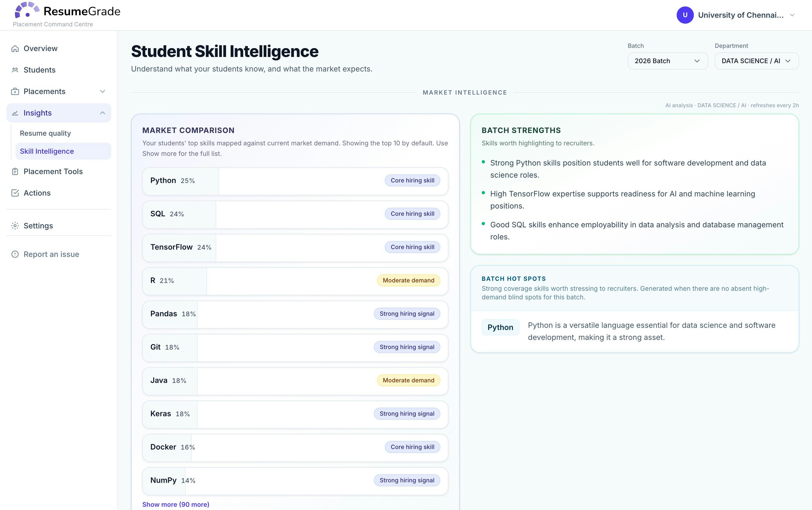
Task: Click the ResumeGrade logo icon
Action: click(27, 10)
